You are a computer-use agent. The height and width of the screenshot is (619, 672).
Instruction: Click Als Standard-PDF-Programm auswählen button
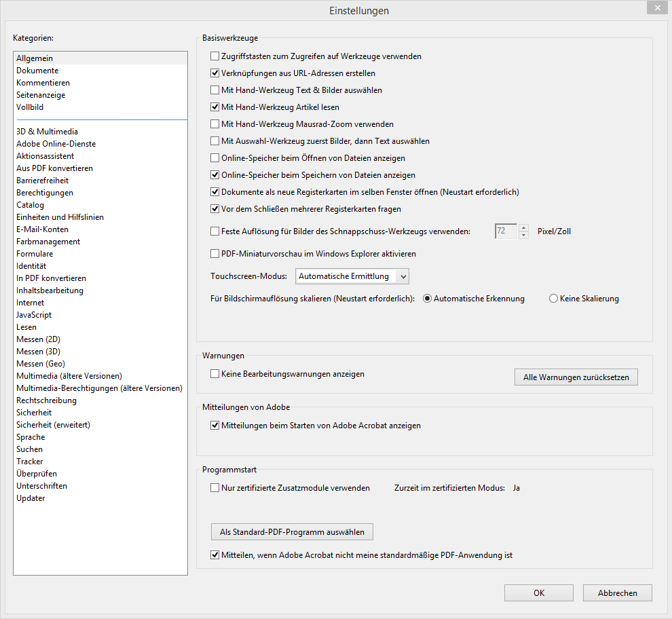coord(292,532)
